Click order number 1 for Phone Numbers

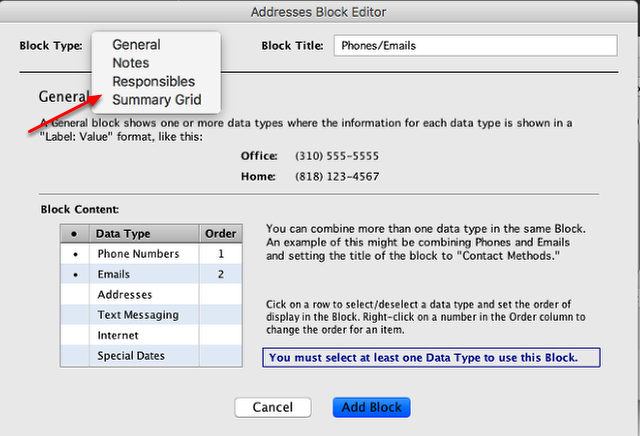tap(221, 254)
